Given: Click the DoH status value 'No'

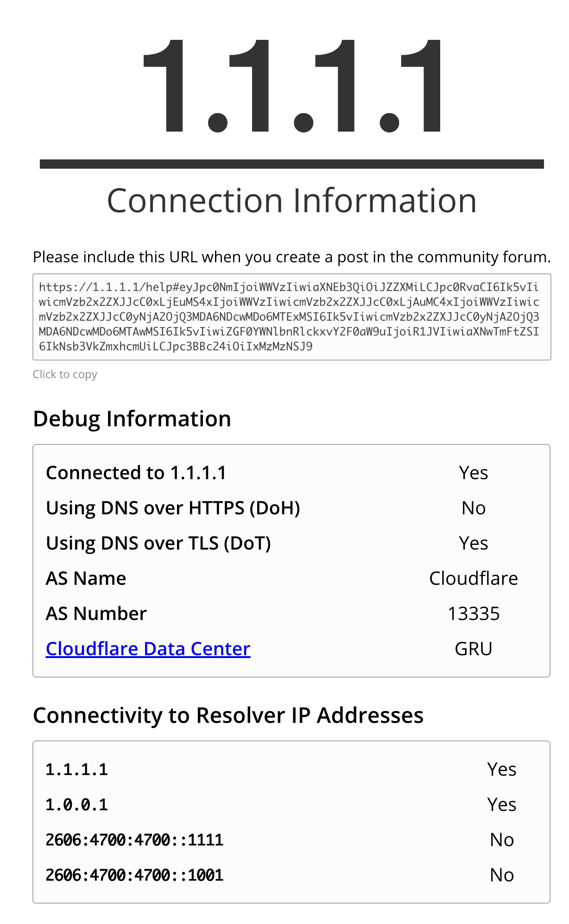Looking at the screenshot, I should click(474, 508).
